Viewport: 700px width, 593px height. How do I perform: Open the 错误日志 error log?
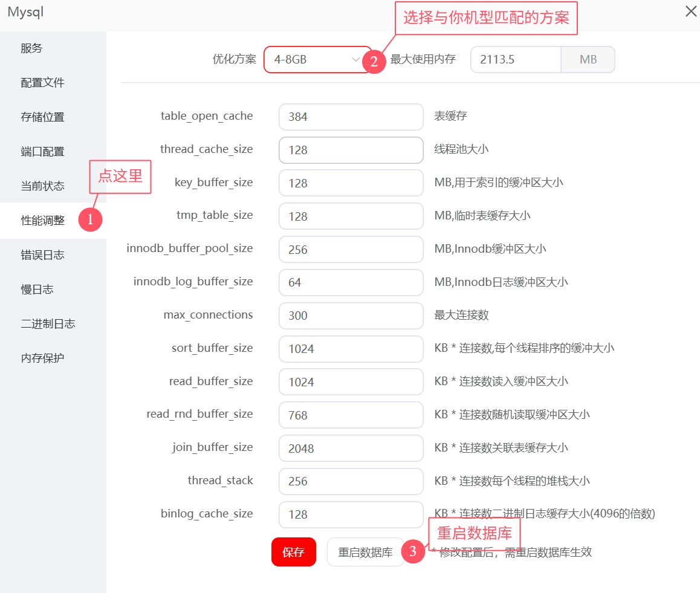pyautogui.click(x=39, y=254)
